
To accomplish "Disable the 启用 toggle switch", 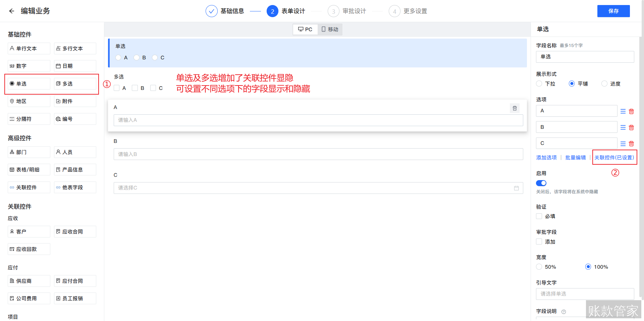I will pos(541,183).
